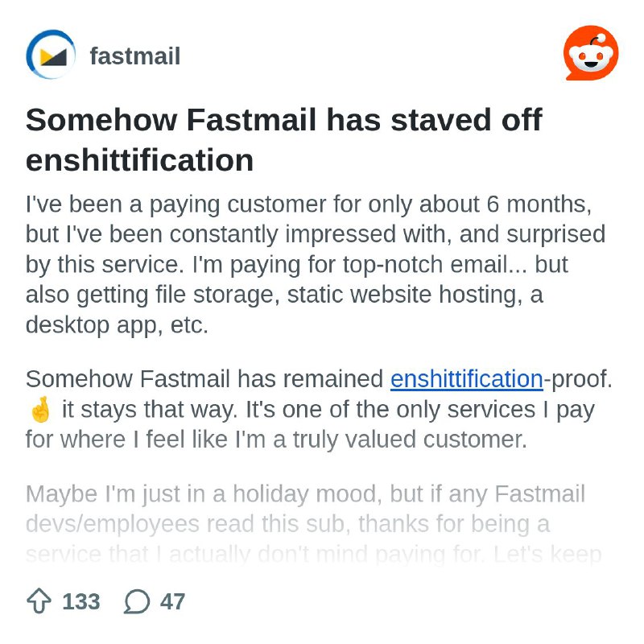Screen dimensions: 644x644
Task: Open the fastmail subreddit name
Action: point(134,56)
